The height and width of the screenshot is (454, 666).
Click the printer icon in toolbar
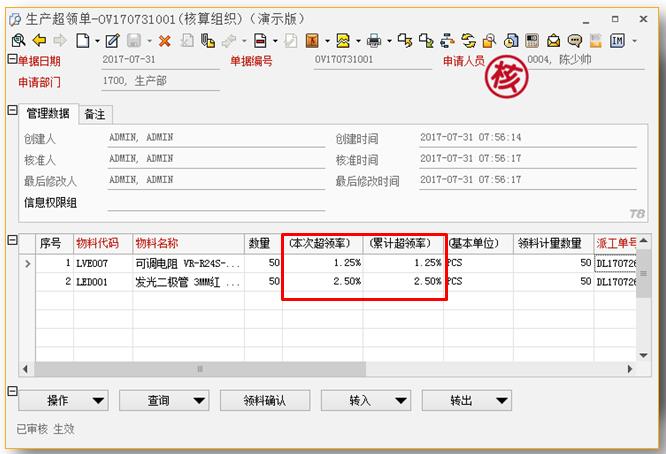click(374, 41)
